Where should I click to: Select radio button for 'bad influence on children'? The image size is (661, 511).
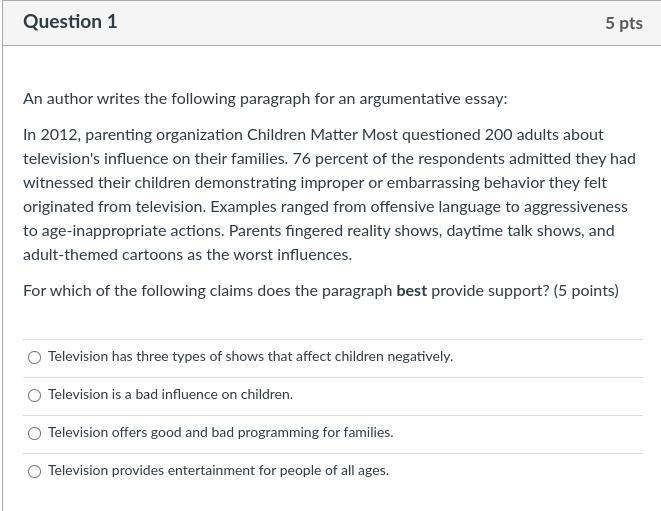35,395
